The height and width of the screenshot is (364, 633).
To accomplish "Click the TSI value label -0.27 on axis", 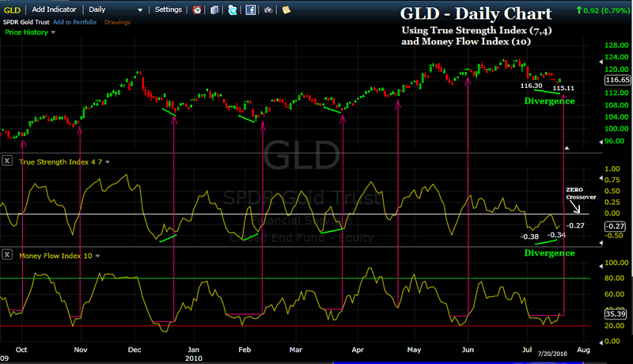I will click(x=616, y=226).
